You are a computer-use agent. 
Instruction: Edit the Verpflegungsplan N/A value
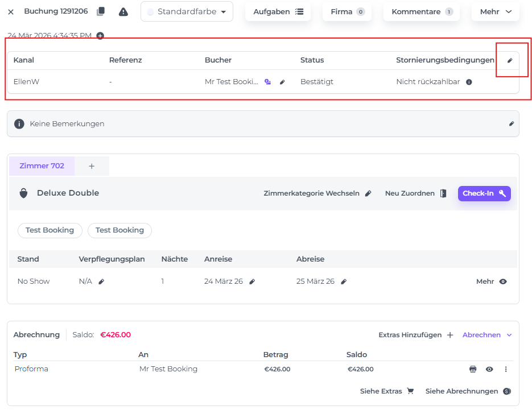(x=101, y=281)
